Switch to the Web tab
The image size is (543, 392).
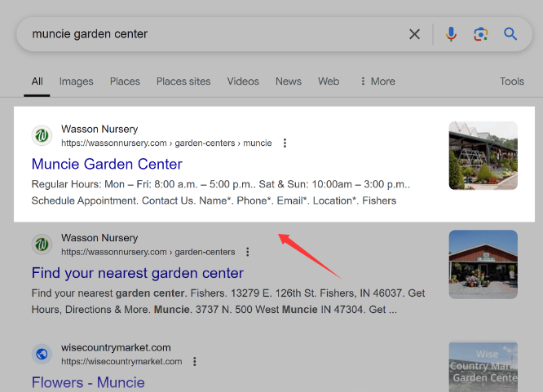(329, 81)
